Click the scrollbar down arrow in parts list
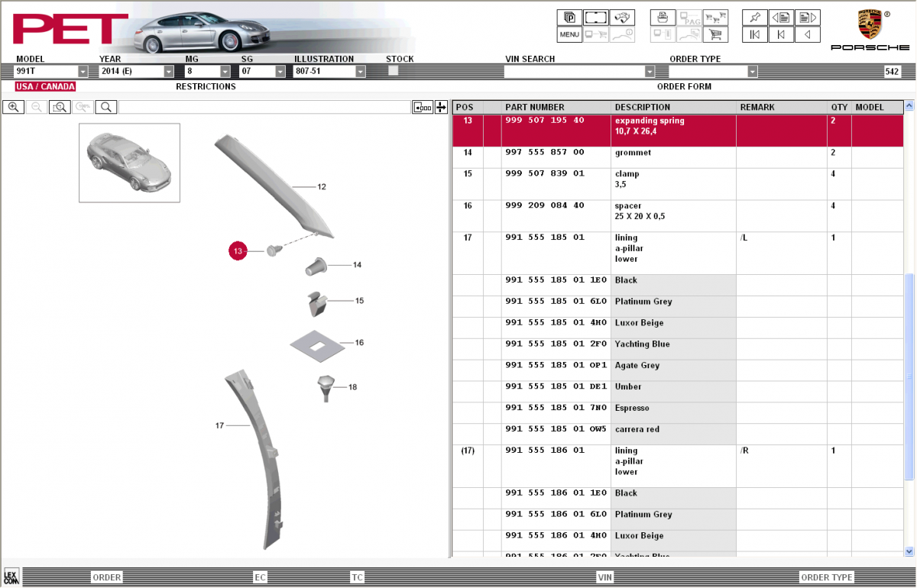The height and width of the screenshot is (588, 917). coord(909,551)
